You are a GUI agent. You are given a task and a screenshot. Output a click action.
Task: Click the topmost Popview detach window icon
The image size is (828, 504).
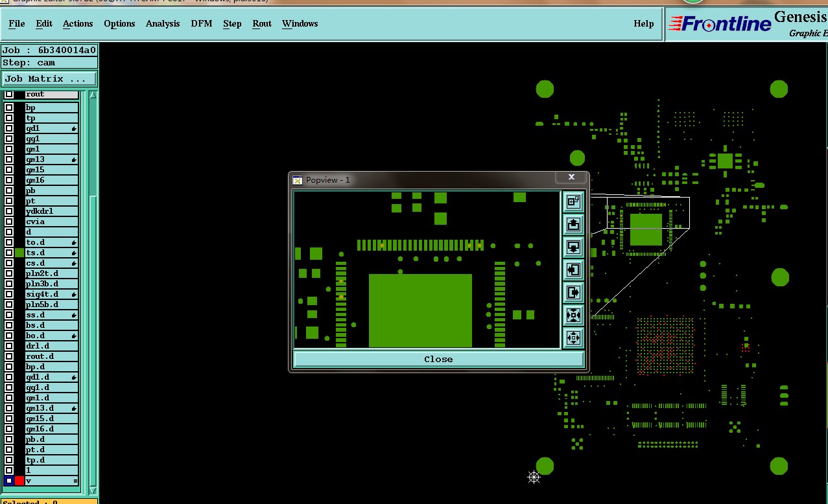[573, 201]
